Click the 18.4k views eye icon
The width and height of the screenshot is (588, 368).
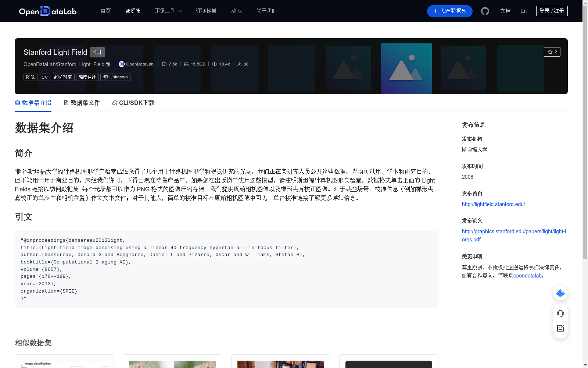215,64
